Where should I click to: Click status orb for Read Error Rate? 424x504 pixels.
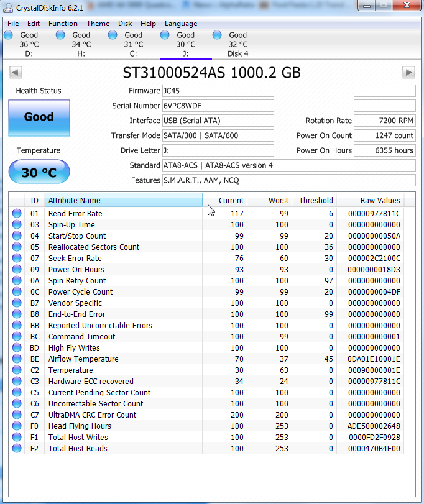click(17, 213)
